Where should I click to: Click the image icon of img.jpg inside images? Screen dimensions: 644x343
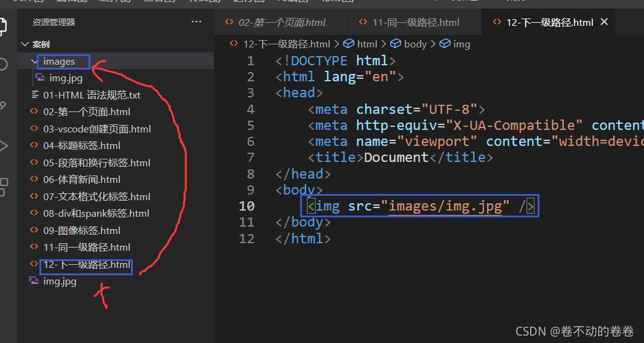[40, 78]
